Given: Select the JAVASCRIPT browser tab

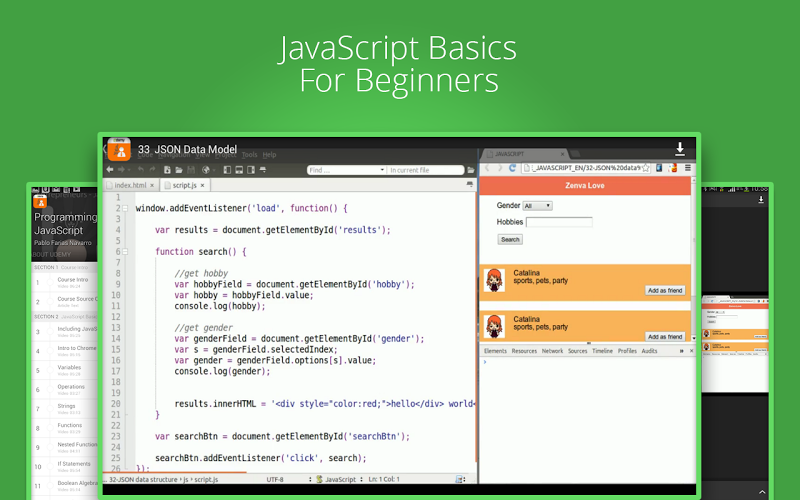Looking at the screenshot, I should click(524, 154).
